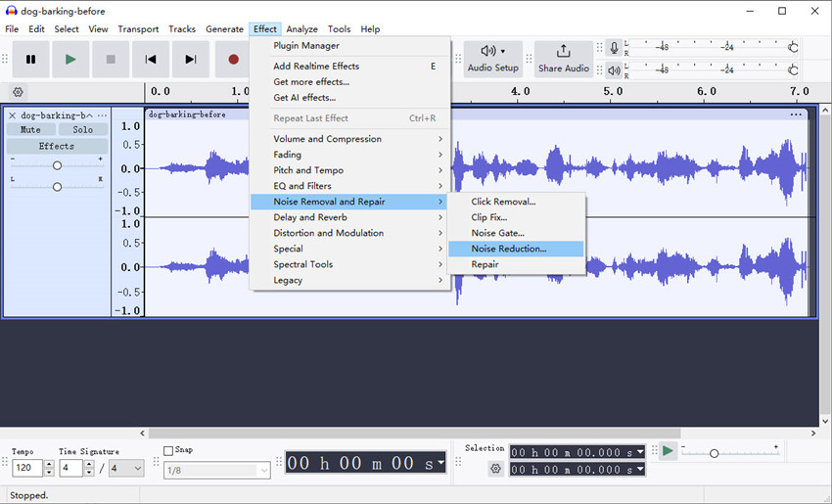Mute the dog-barking-before track
This screenshot has height=504, width=832.
click(30, 129)
